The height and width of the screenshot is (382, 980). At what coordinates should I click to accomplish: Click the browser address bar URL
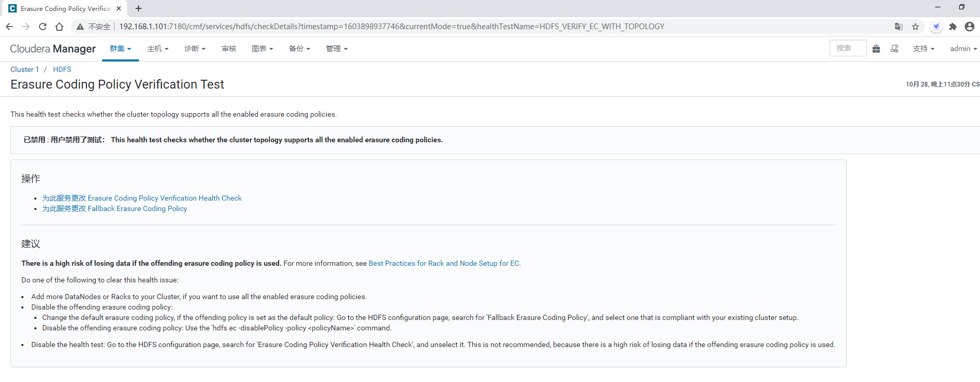(392, 27)
